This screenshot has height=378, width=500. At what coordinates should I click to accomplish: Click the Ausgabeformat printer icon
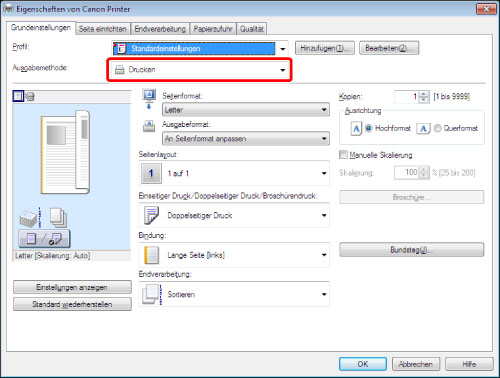tap(149, 127)
